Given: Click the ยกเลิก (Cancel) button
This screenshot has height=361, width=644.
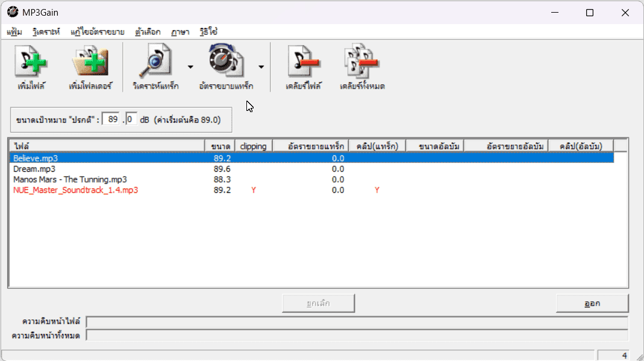Looking at the screenshot, I should coord(318,303).
